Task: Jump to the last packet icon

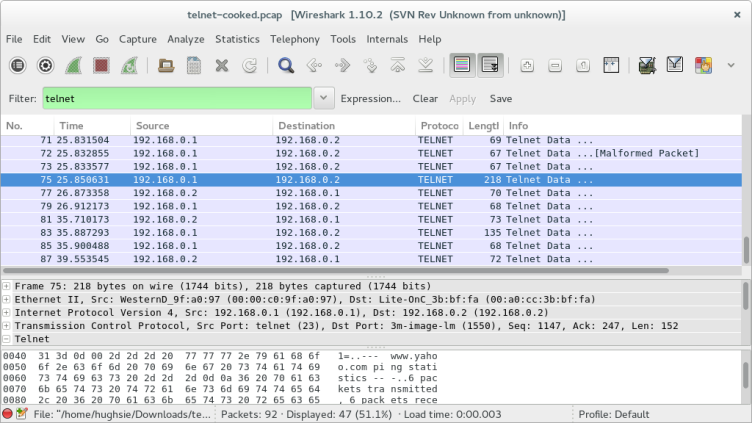Action: (425, 65)
